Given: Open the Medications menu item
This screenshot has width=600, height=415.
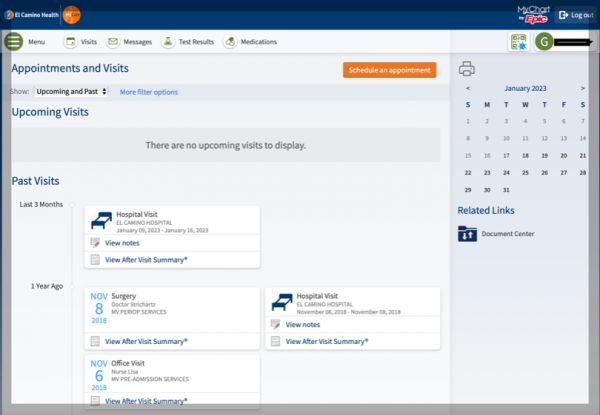Looking at the screenshot, I should [258, 42].
